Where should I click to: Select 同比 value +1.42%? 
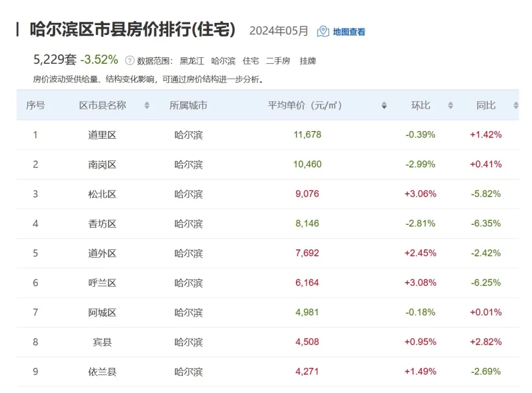tap(486, 135)
